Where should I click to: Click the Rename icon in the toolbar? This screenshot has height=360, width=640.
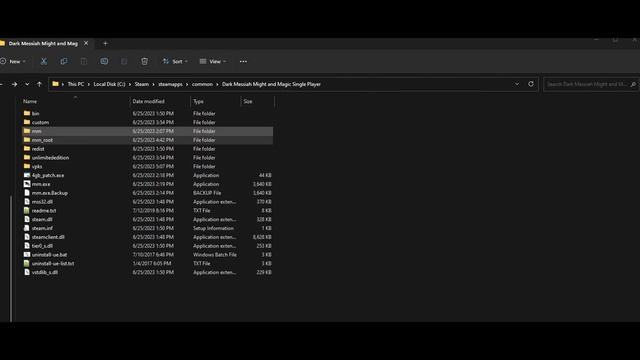click(x=104, y=61)
